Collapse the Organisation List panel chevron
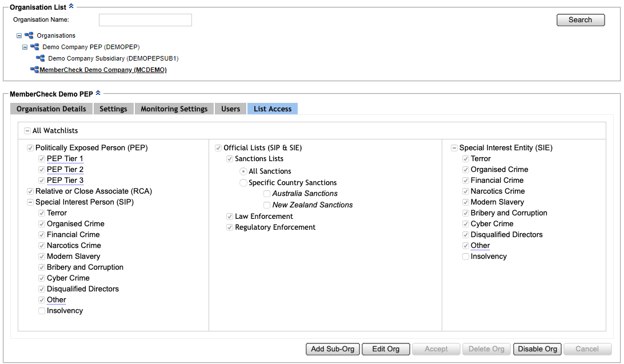Screen dimensions: 624x364 click(71, 6)
